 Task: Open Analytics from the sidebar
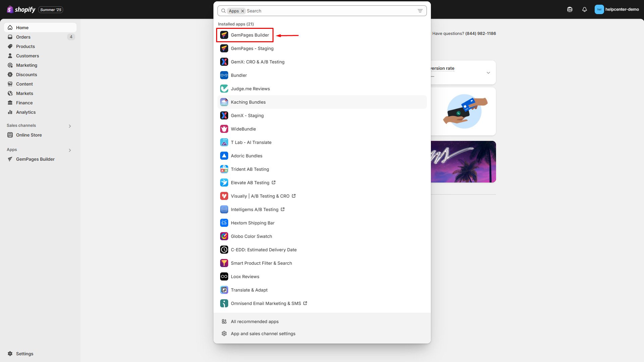click(26, 112)
